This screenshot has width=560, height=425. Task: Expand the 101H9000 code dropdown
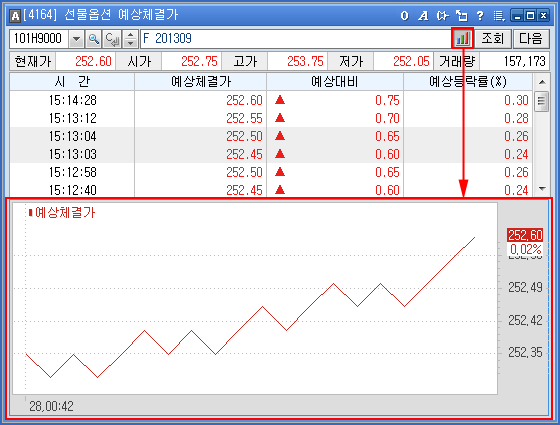click(76, 39)
